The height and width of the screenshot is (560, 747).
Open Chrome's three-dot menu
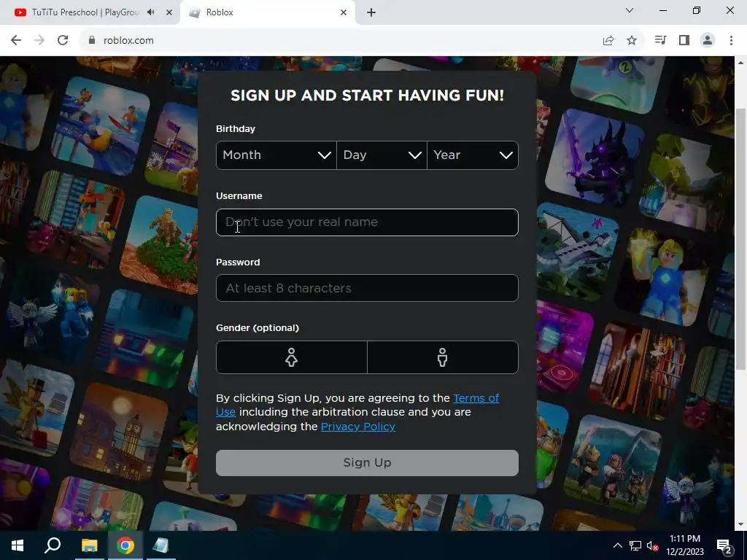(731, 41)
